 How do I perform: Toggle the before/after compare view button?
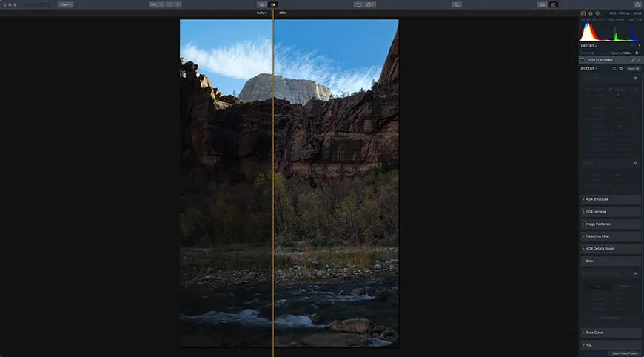click(x=273, y=4)
